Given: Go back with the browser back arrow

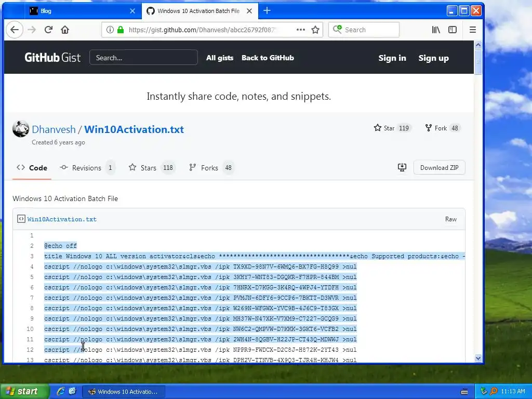Looking at the screenshot, I should coord(14,30).
